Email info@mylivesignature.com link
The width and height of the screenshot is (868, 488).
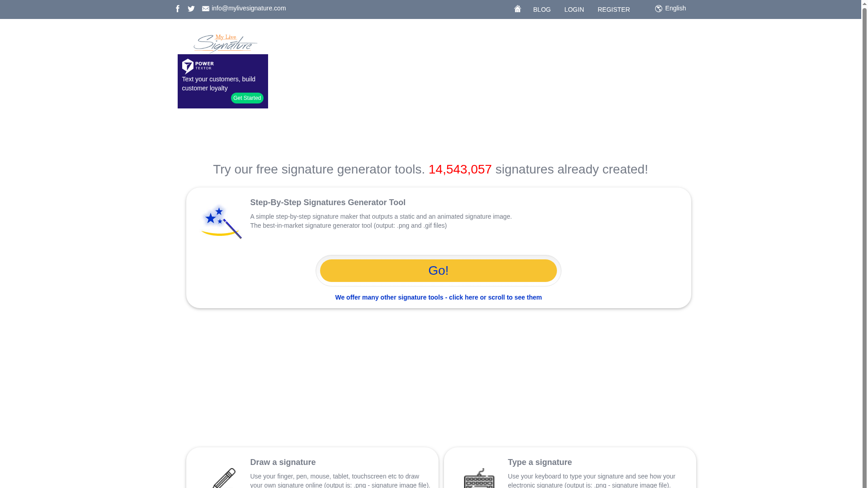(249, 8)
